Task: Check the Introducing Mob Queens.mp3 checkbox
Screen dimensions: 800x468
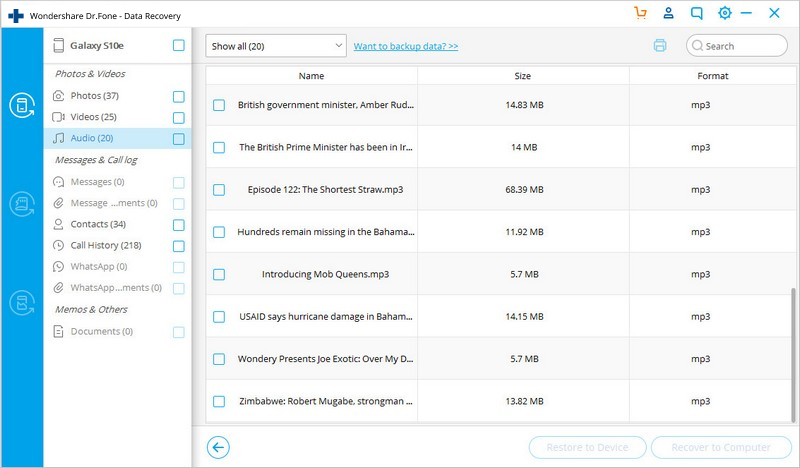Action: 219,275
